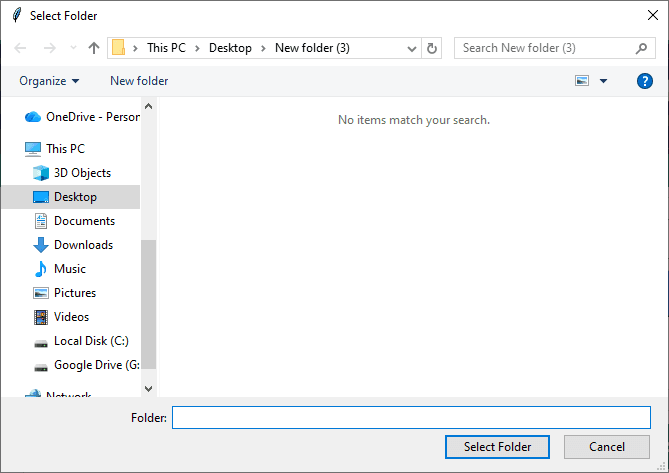This screenshot has width=669, height=473.
Task: Open 3D Objects in navigation pane
Action: [x=72, y=173]
